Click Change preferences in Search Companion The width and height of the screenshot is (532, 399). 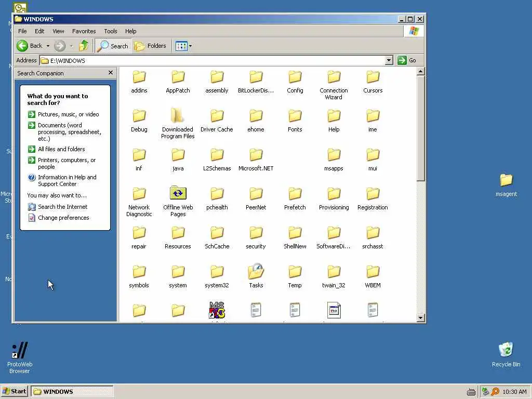58,218
